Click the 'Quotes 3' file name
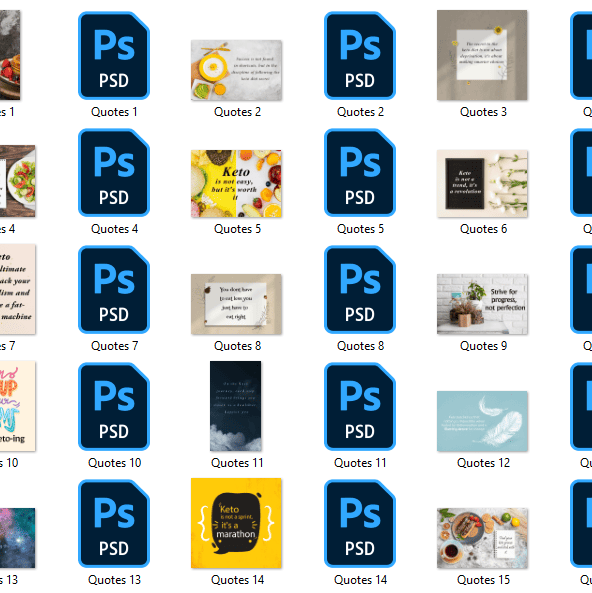 coord(483,112)
